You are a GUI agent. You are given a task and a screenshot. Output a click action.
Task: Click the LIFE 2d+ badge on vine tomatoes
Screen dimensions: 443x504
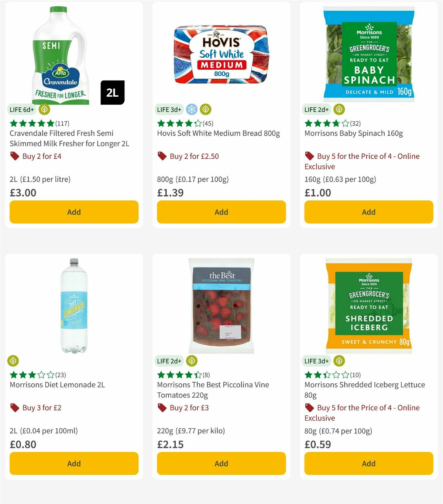169,361
